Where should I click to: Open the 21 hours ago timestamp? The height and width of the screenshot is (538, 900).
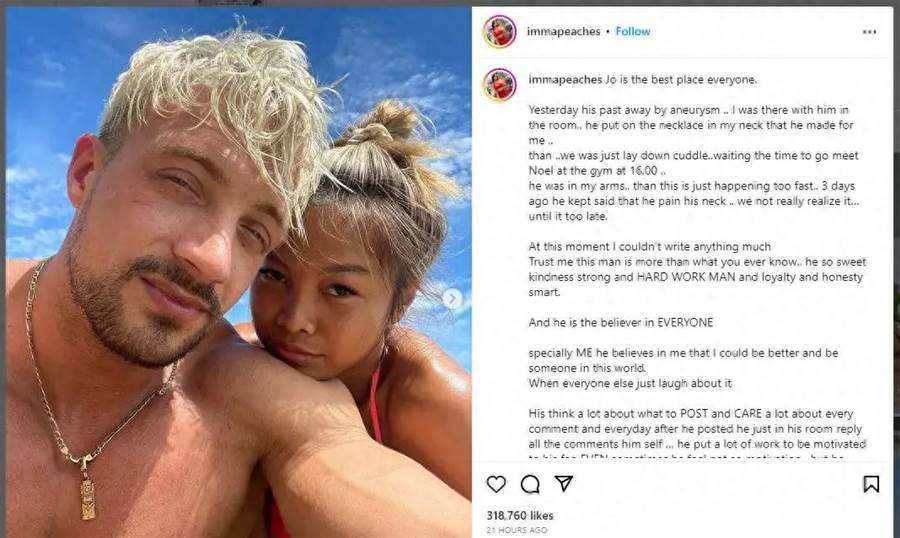pos(517,530)
